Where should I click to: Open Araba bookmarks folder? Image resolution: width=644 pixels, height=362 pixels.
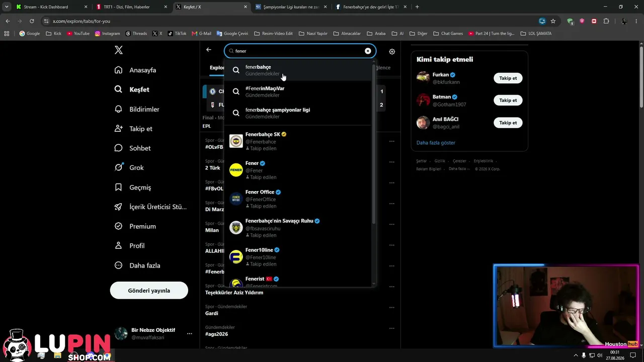(376, 34)
